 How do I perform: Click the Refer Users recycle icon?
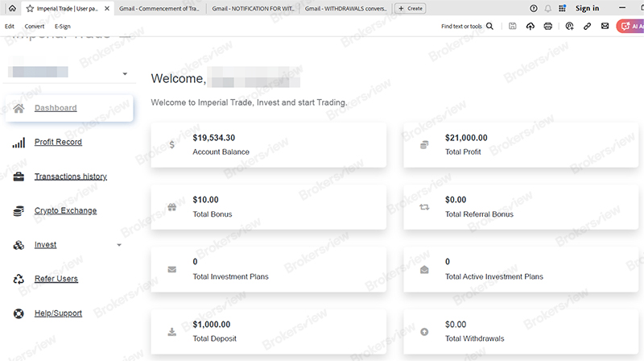pos(19,279)
